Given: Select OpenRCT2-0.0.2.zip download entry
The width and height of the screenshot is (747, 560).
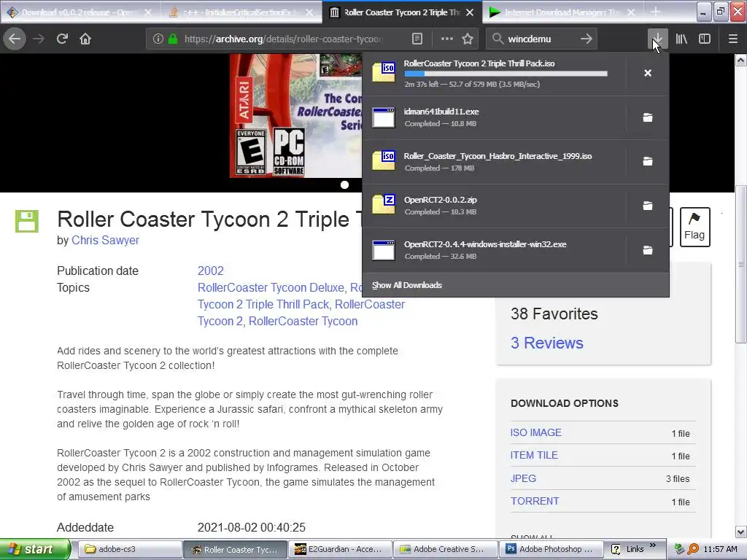Looking at the screenshot, I should (494, 206).
